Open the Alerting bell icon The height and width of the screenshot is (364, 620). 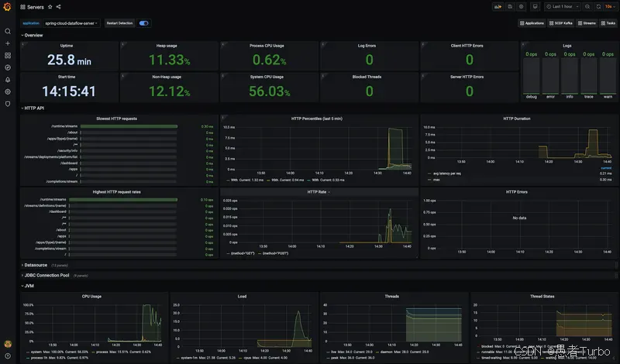pyautogui.click(x=8, y=80)
